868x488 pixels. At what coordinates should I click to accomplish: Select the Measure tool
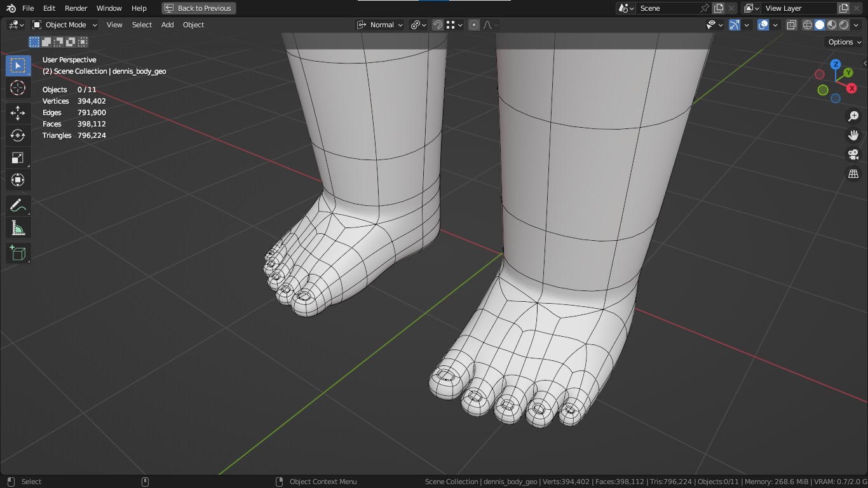(x=18, y=227)
